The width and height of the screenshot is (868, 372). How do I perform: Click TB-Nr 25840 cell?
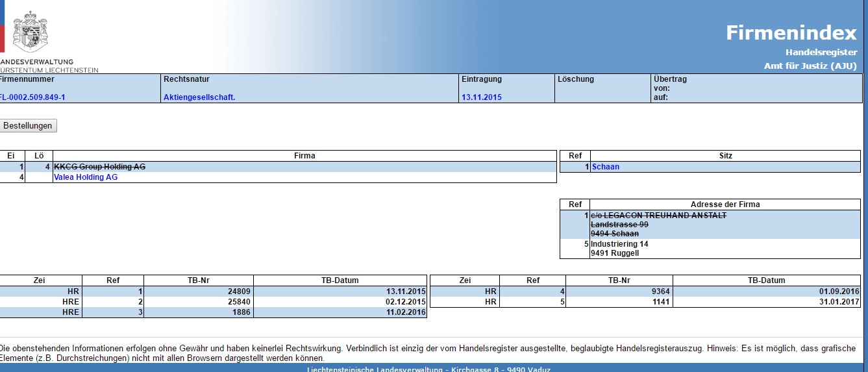coord(199,302)
